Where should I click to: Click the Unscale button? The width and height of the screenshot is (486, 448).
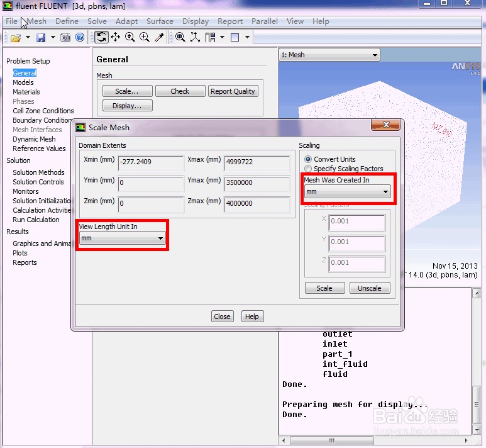point(370,288)
